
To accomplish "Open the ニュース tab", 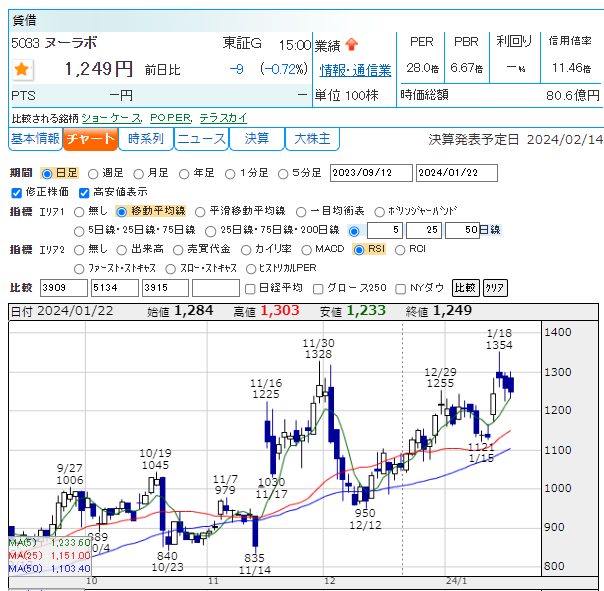I will 201,139.
